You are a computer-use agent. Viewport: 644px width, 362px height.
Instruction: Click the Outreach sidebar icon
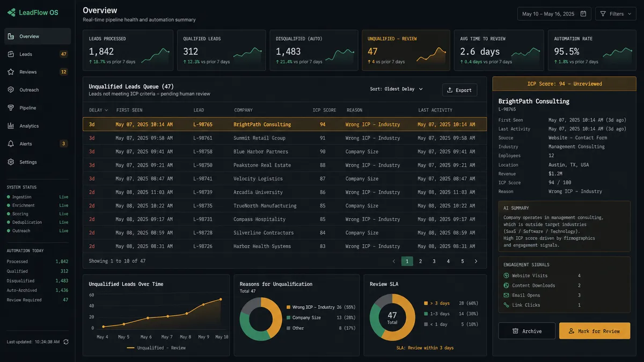pos(11,90)
